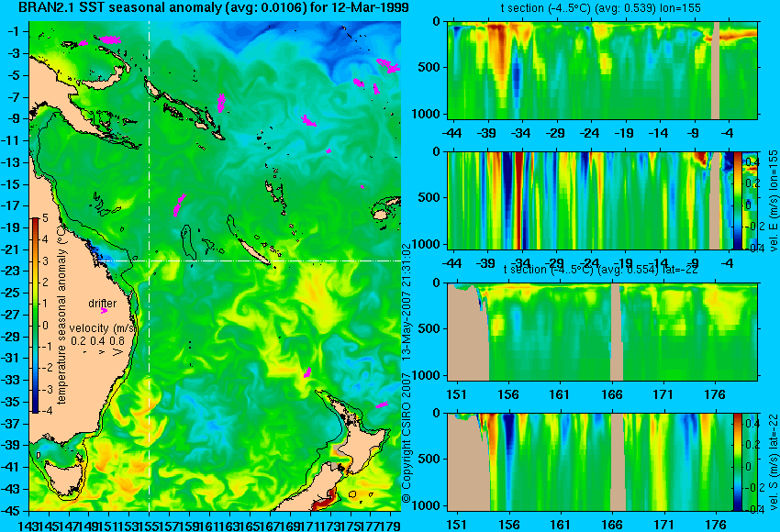Click the magenta drifter marker just northeast of New Zealand

(382, 405)
